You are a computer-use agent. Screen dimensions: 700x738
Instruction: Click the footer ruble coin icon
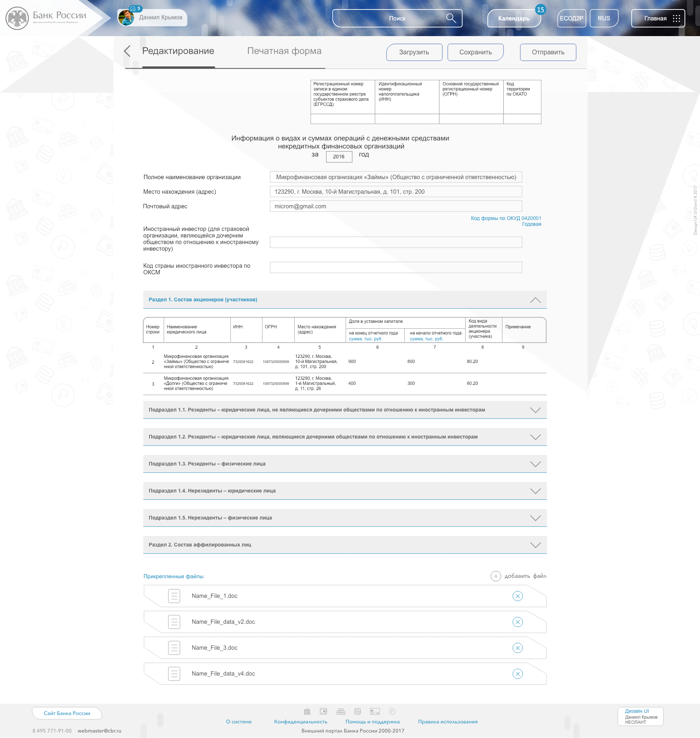click(392, 711)
